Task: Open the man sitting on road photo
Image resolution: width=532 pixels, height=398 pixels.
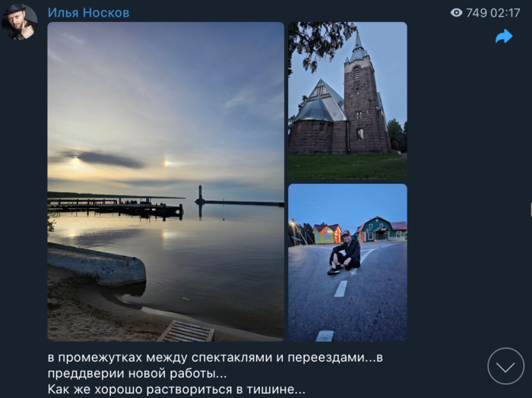Action: (347, 262)
